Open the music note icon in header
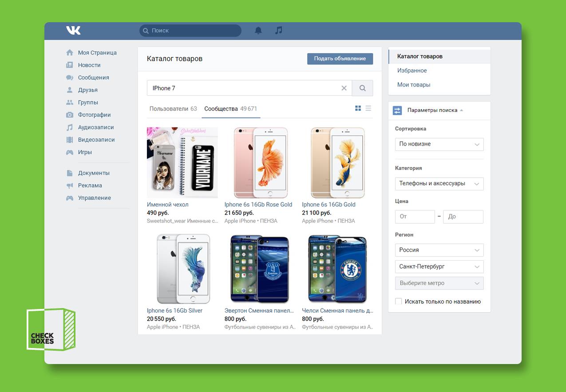Image resolution: width=566 pixels, height=392 pixels. pyautogui.click(x=278, y=30)
